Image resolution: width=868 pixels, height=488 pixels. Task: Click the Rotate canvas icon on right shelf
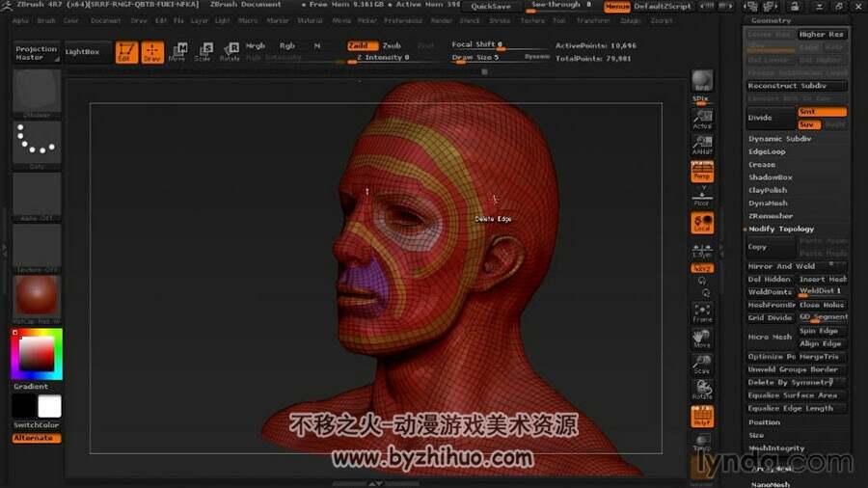pyautogui.click(x=702, y=390)
